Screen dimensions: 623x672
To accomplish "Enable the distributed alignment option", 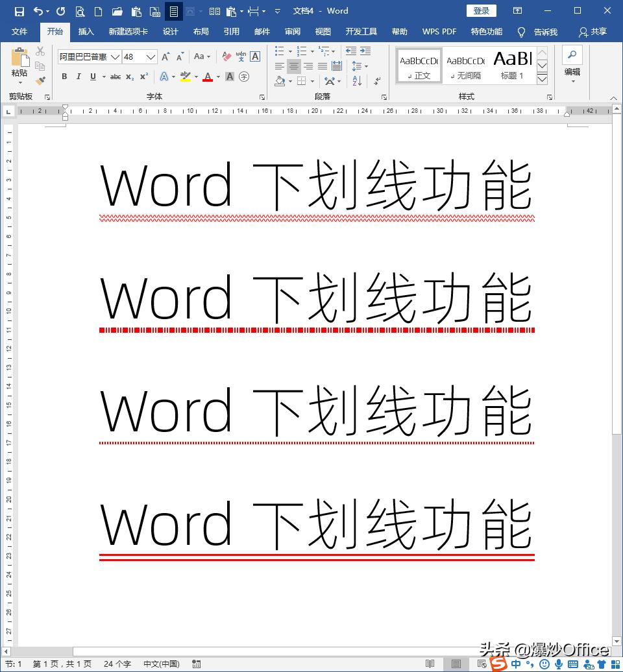I will 336,65.
